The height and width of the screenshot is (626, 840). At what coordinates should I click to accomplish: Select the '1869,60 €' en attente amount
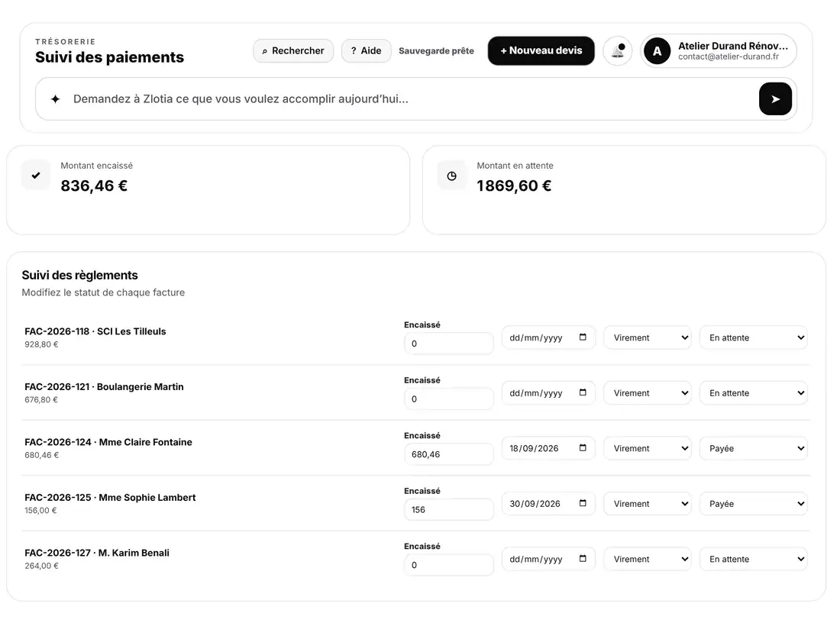point(514,186)
